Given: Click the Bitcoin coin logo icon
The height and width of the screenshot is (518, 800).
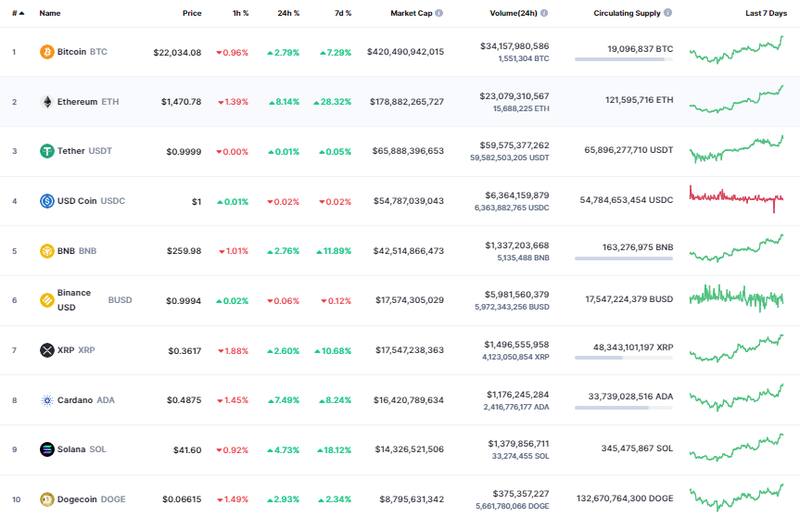Looking at the screenshot, I should [x=46, y=51].
